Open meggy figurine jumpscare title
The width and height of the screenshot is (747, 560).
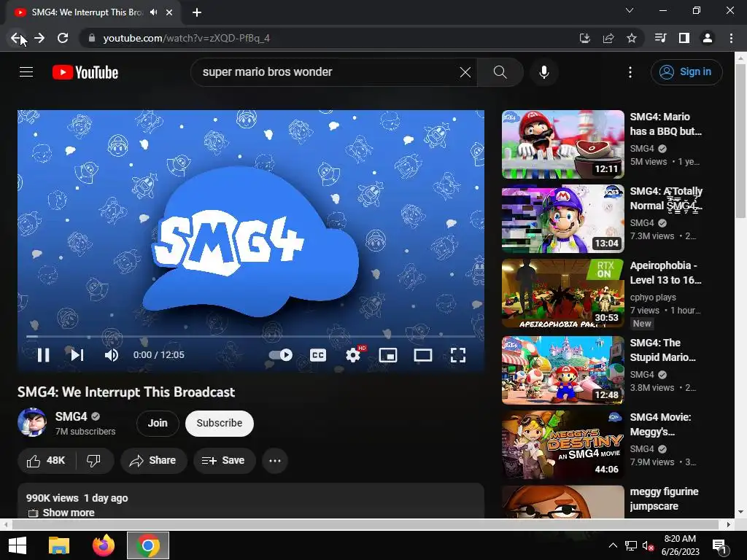pyautogui.click(x=664, y=499)
